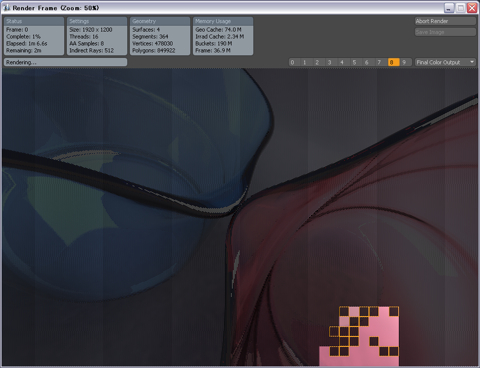
Task: Click the 'Remaining: 2m' text
Action: [24, 51]
